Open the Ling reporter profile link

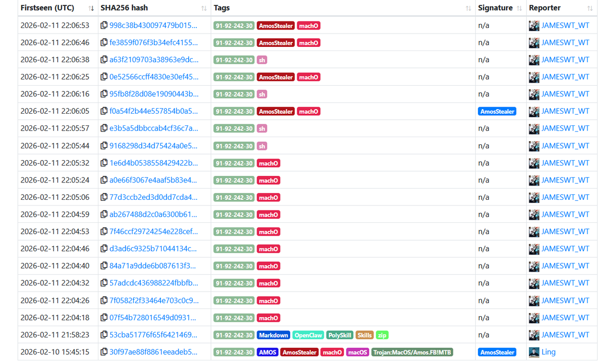tap(549, 352)
